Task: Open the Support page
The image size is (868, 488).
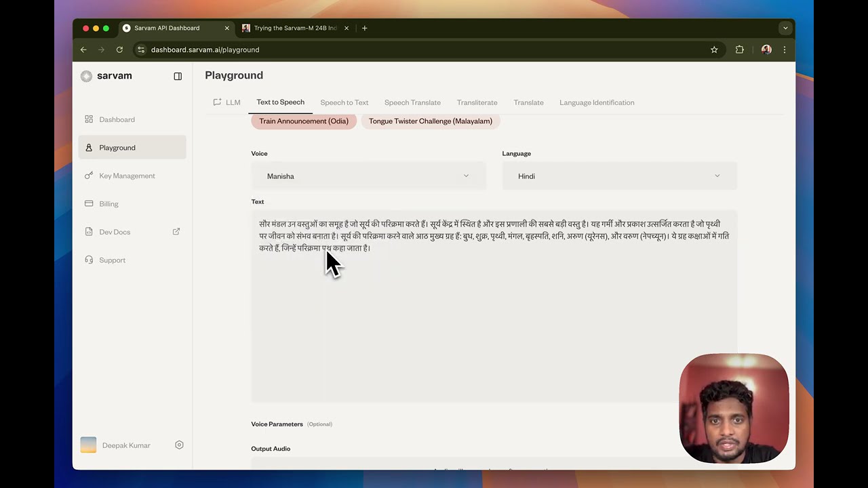Action: (132, 260)
